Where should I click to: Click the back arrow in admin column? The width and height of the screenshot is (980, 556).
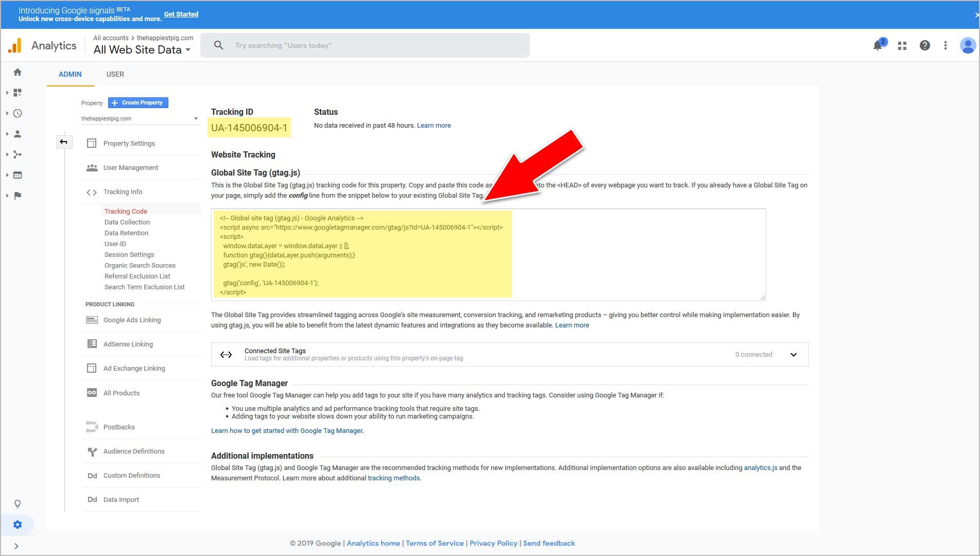64,142
